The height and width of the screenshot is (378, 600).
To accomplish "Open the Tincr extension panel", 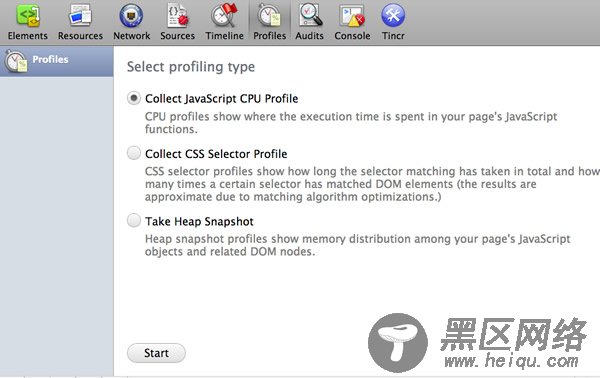I will click(x=393, y=21).
